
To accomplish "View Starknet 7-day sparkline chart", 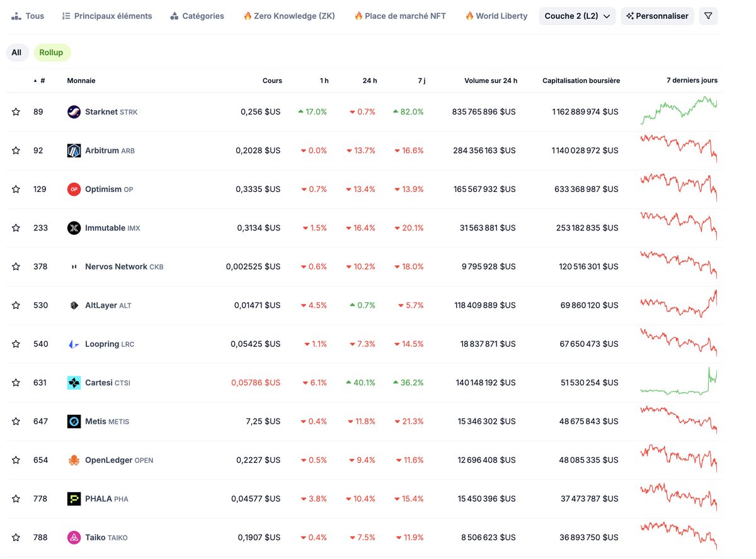I will click(x=679, y=111).
